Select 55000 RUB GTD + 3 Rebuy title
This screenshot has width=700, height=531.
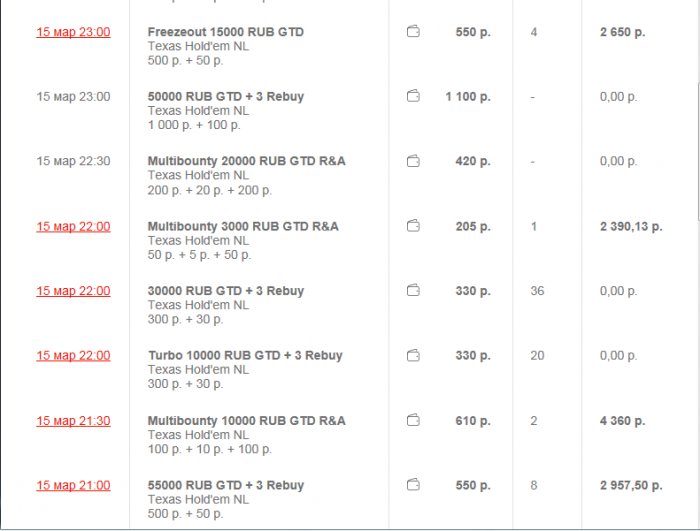(225, 485)
